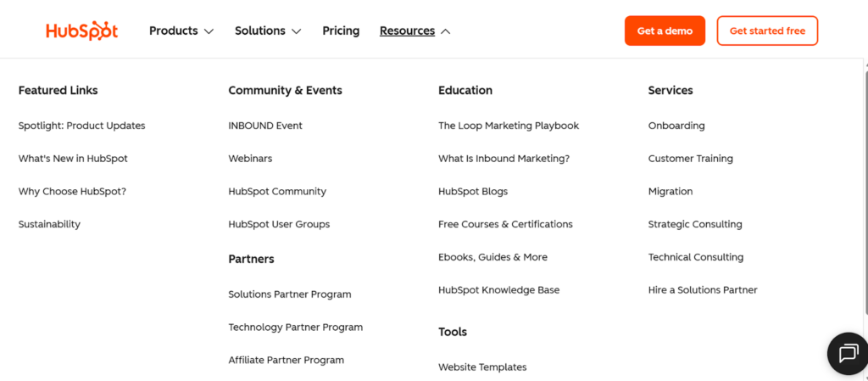Open the Pricing page
Screen dimensions: 868x381
click(341, 31)
